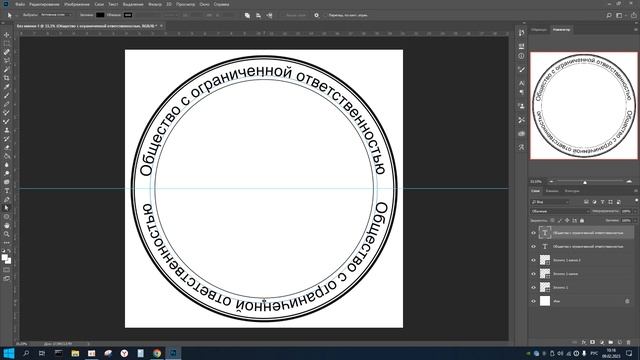Select the Move tool
Viewport: 640px width, 360px height.
(7, 35)
